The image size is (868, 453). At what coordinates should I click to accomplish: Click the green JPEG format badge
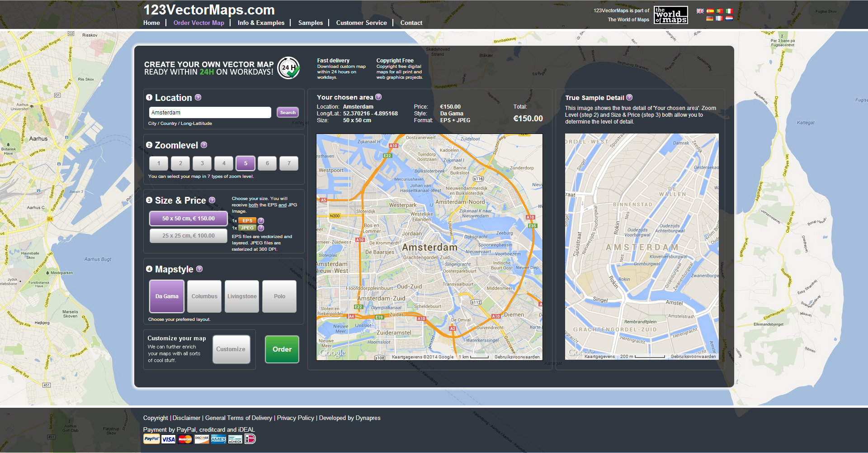click(247, 228)
